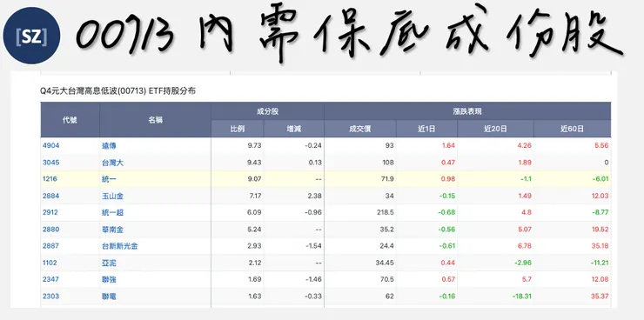
Task: Click 聯電 60-day value 35.37
Action: point(600,296)
